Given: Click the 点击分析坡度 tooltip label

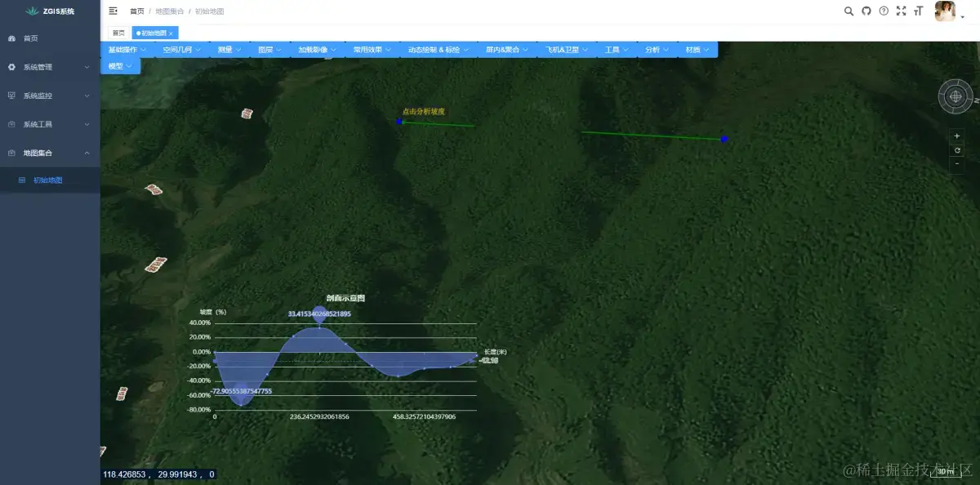Looking at the screenshot, I should click(x=423, y=112).
